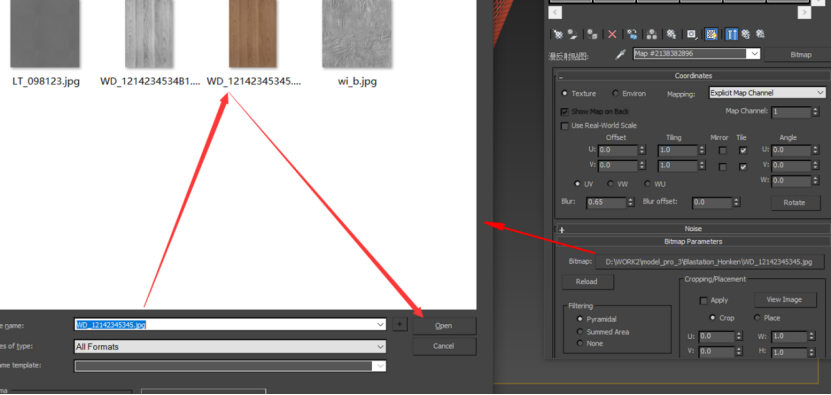Click the V Tiling value field
This screenshot has height=395, width=831.
point(678,166)
